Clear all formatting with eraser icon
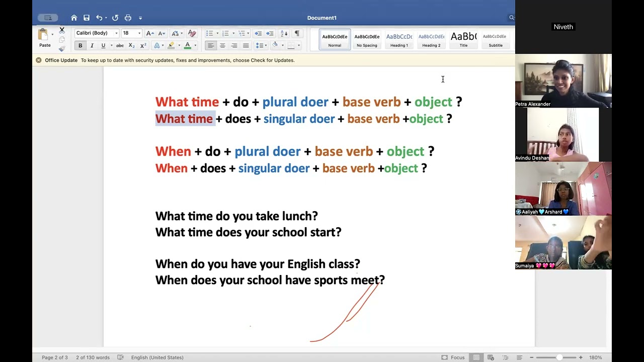 click(192, 33)
